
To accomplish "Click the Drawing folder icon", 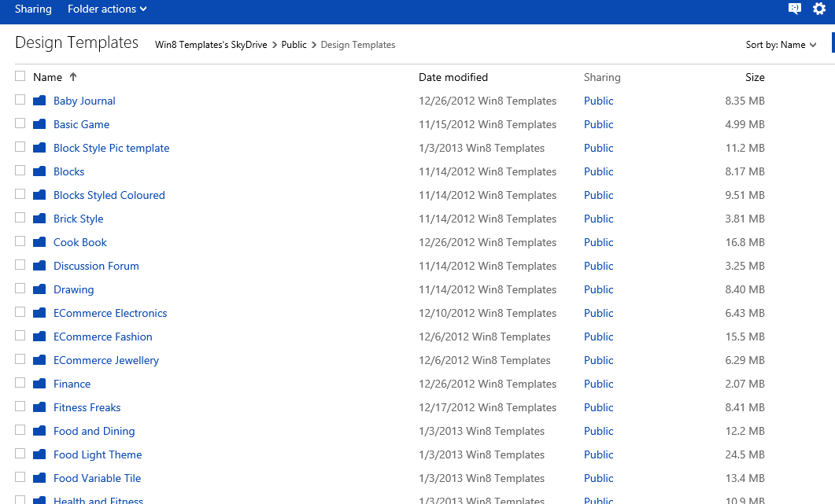I will pos(39,289).
